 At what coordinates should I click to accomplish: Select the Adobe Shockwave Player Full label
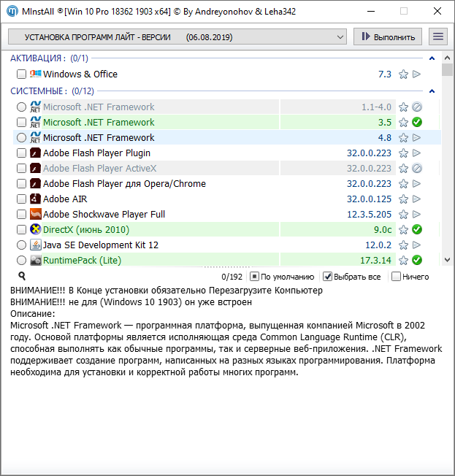coord(104,215)
